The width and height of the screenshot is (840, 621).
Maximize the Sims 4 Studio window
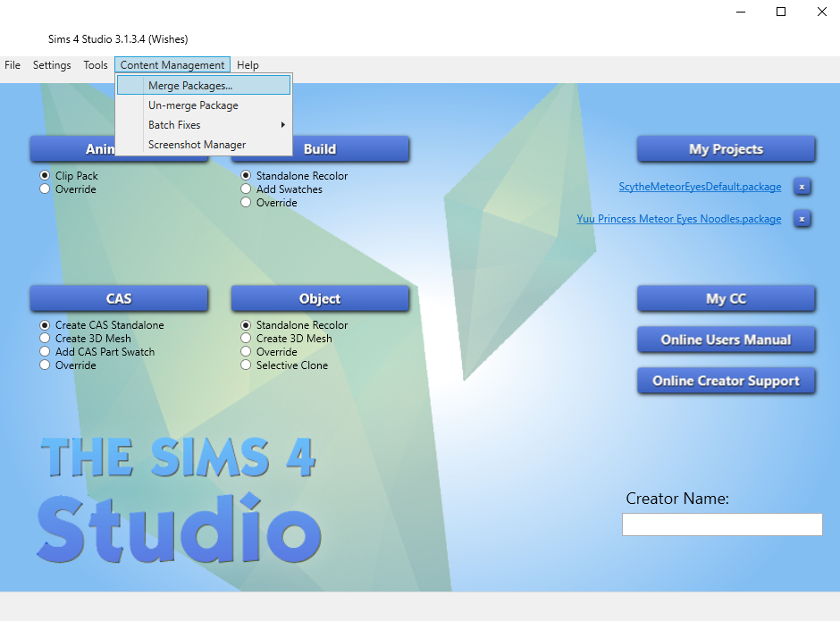click(781, 12)
